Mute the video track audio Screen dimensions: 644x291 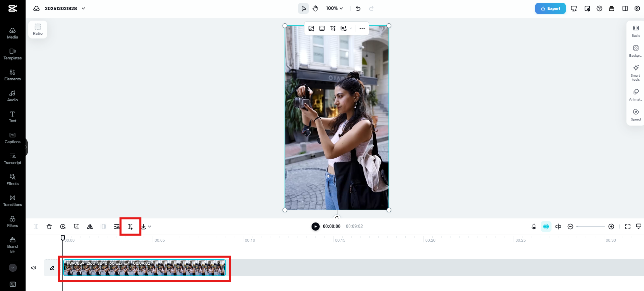[x=34, y=268]
